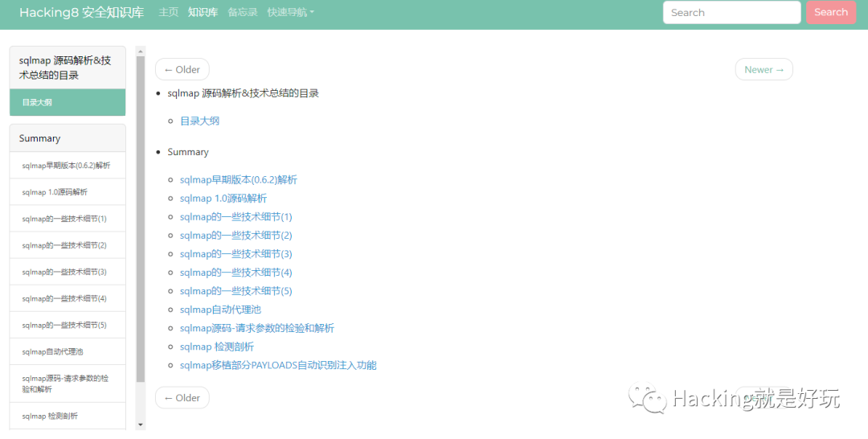Click the bottom Older pagination button
The height and width of the screenshot is (439, 868).
182,397
